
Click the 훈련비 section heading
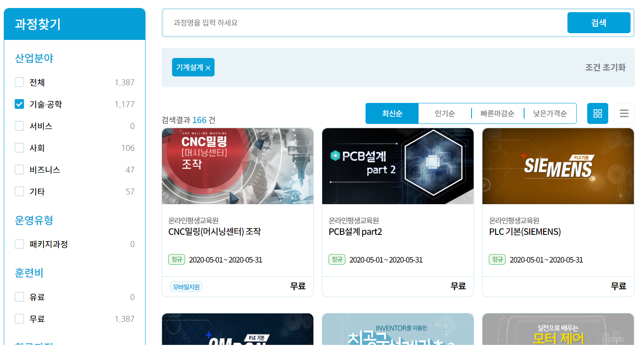pos(29,273)
